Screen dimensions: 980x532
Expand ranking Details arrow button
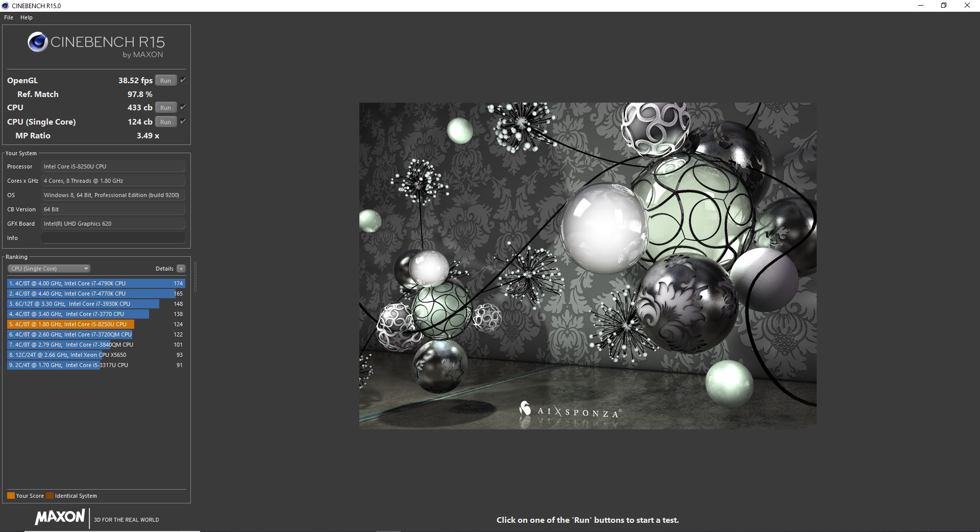tap(181, 269)
